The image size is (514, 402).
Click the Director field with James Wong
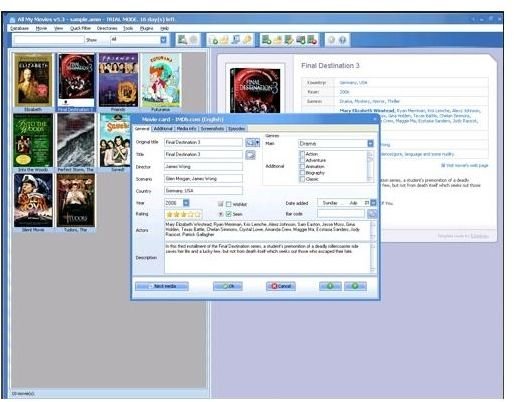pos(203,166)
